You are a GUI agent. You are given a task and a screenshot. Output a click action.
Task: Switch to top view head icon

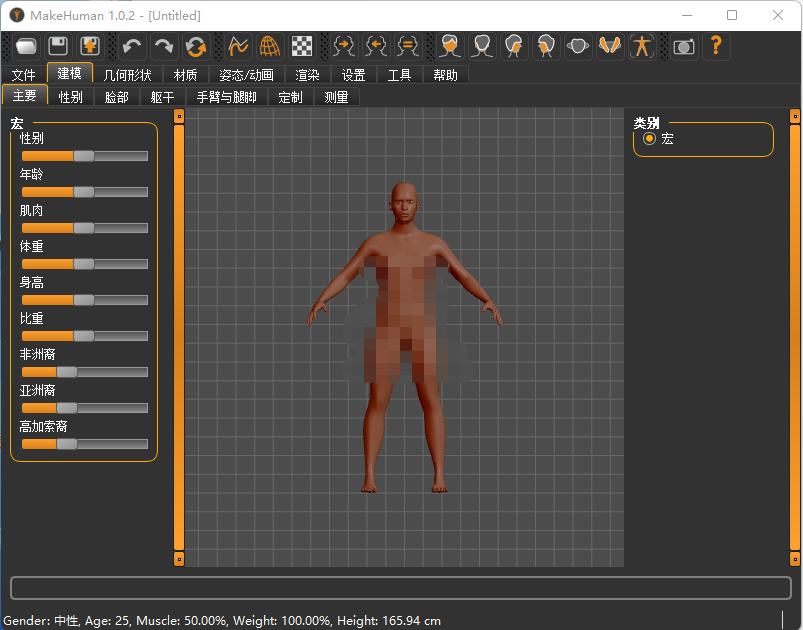click(x=578, y=47)
